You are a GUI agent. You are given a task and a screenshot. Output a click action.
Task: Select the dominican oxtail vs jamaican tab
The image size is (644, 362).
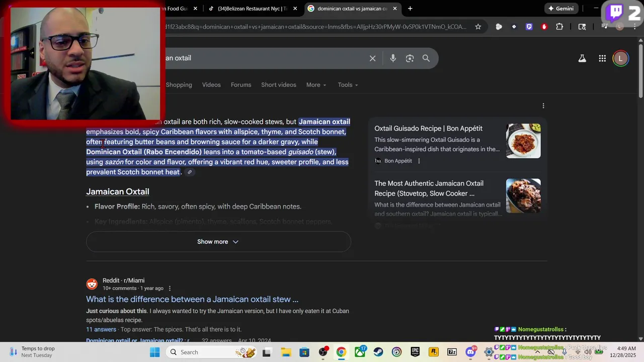(352, 9)
